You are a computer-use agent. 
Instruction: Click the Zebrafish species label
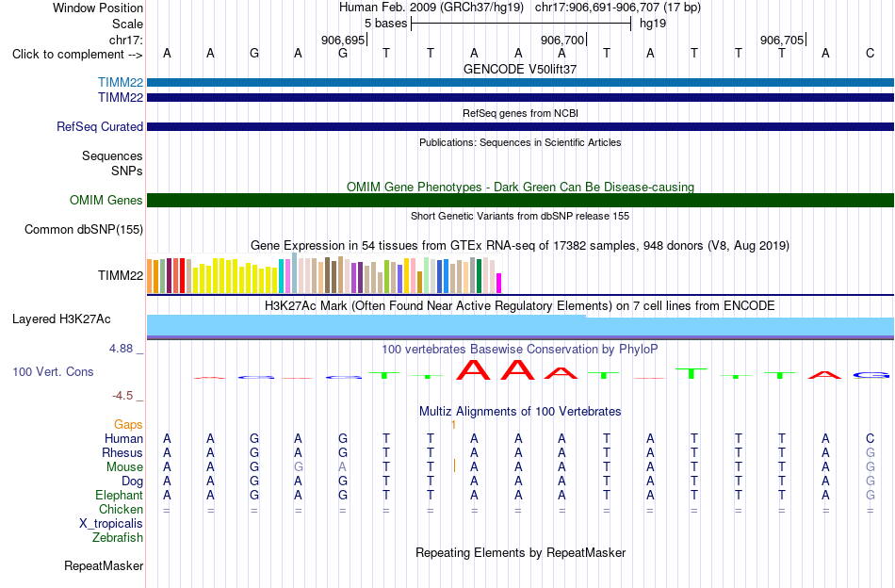point(118,537)
